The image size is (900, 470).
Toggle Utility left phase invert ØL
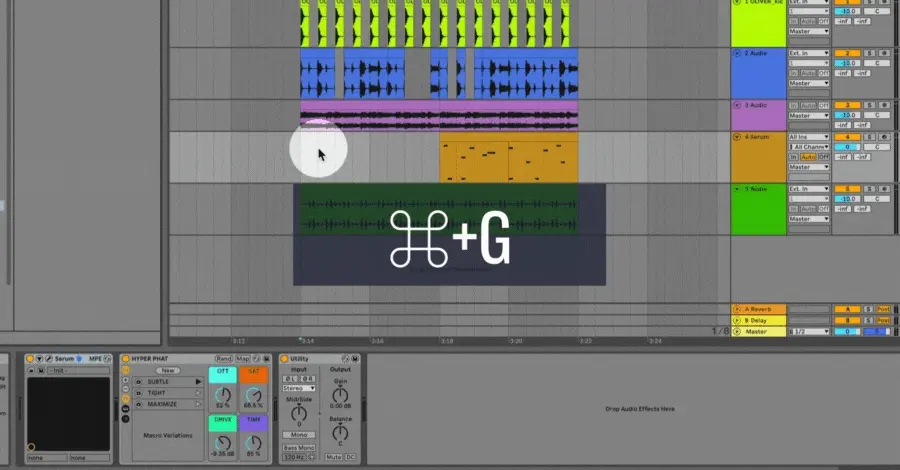[290, 379]
